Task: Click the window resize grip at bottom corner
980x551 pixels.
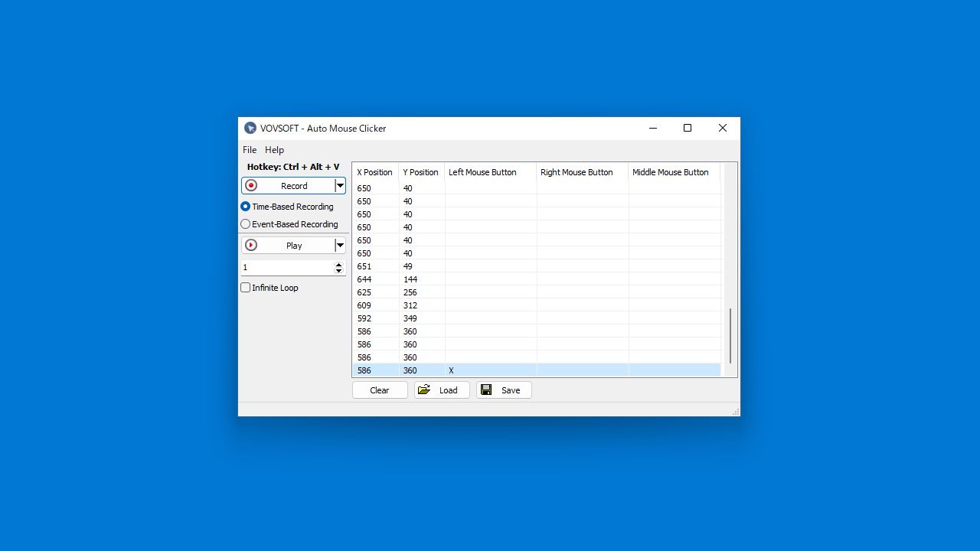Action: [x=736, y=412]
